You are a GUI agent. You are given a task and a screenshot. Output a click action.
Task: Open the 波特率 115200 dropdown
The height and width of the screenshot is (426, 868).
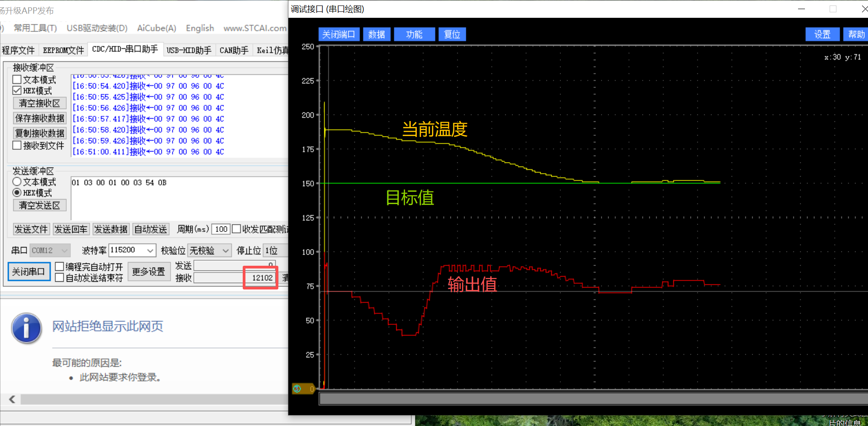(x=133, y=250)
